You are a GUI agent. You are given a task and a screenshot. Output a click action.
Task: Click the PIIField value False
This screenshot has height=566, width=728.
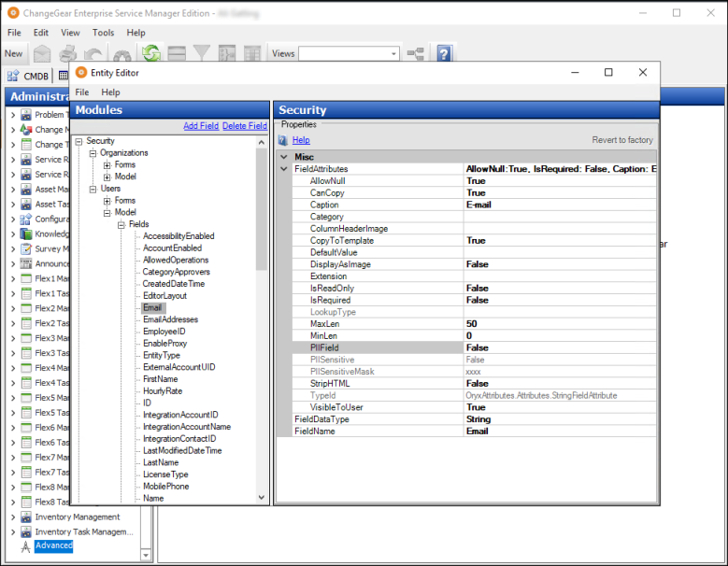pos(561,347)
